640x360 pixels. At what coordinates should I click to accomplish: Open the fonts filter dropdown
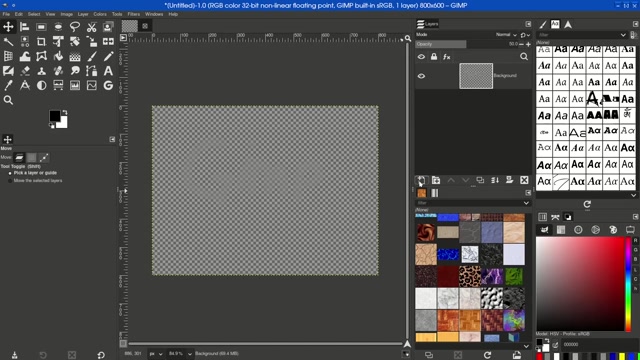point(623,35)
